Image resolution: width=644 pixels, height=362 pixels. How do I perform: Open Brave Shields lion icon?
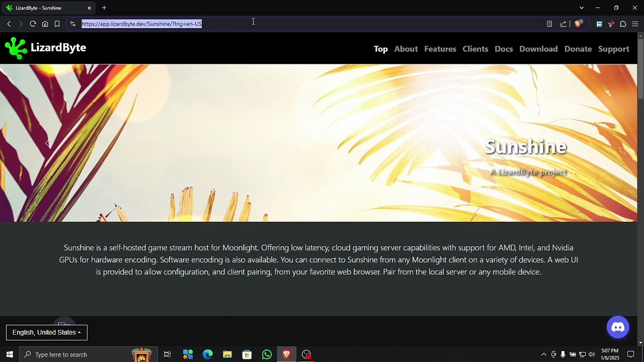pos(579,24)
